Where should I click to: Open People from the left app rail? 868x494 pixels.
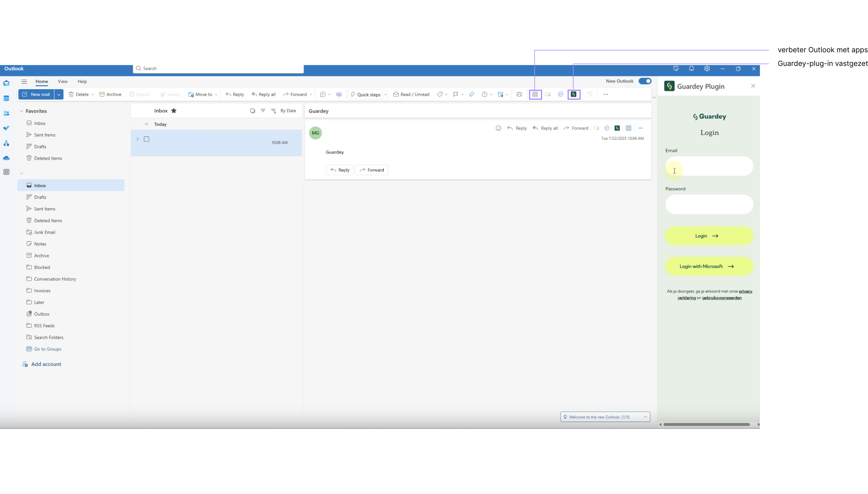6,113
